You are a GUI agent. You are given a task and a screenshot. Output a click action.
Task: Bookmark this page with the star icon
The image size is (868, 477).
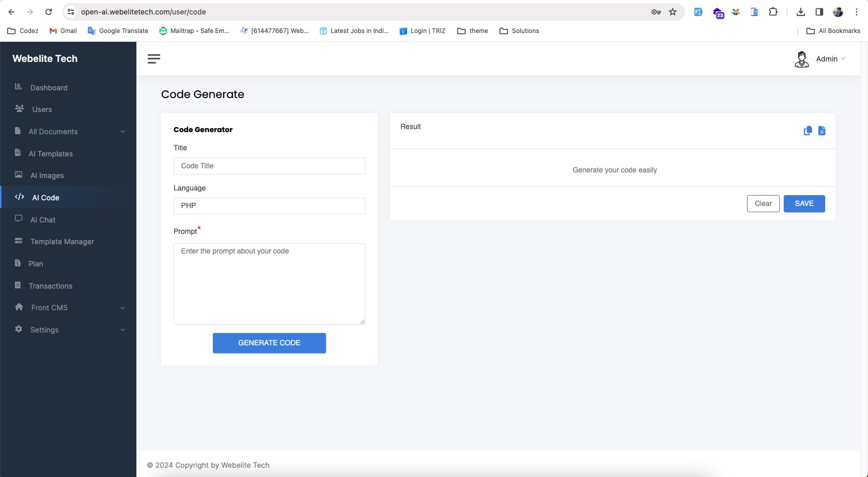673,12
